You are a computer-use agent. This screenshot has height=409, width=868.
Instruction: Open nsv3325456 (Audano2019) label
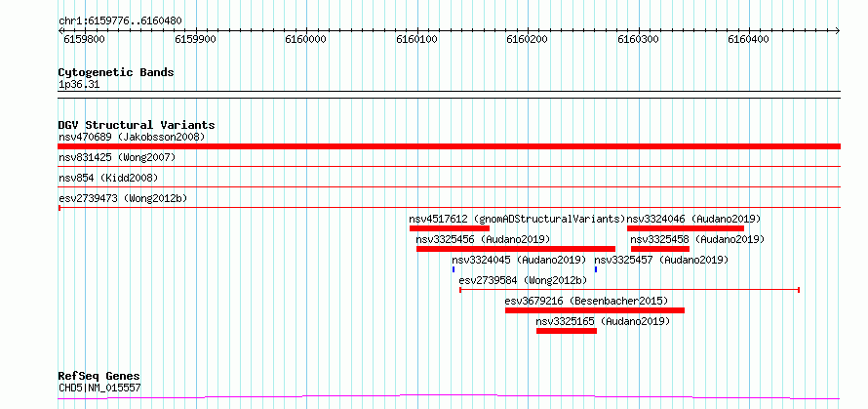click(483, 239)
